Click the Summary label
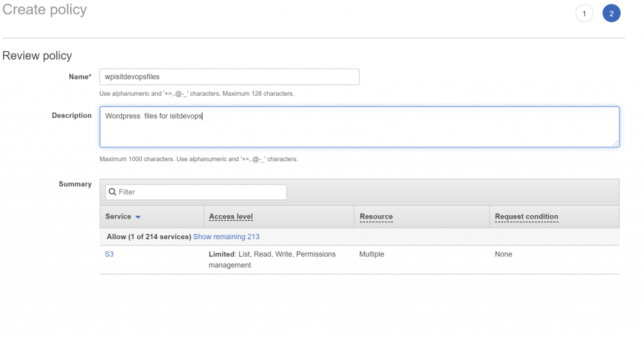The image size is (644, 343). point(75,184)
